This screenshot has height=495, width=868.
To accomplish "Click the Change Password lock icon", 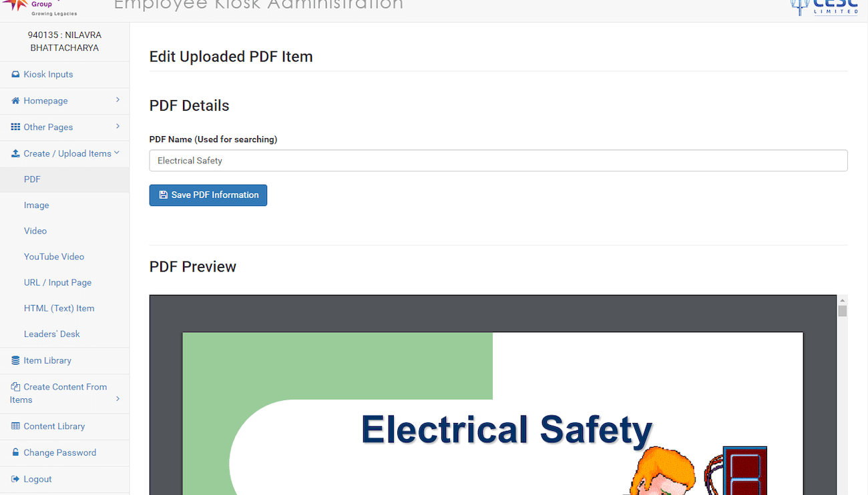I will (15, 452).
